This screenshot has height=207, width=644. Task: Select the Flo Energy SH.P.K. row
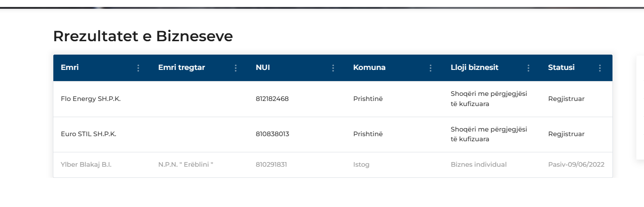pyautogui.click(x=333, y=99)
